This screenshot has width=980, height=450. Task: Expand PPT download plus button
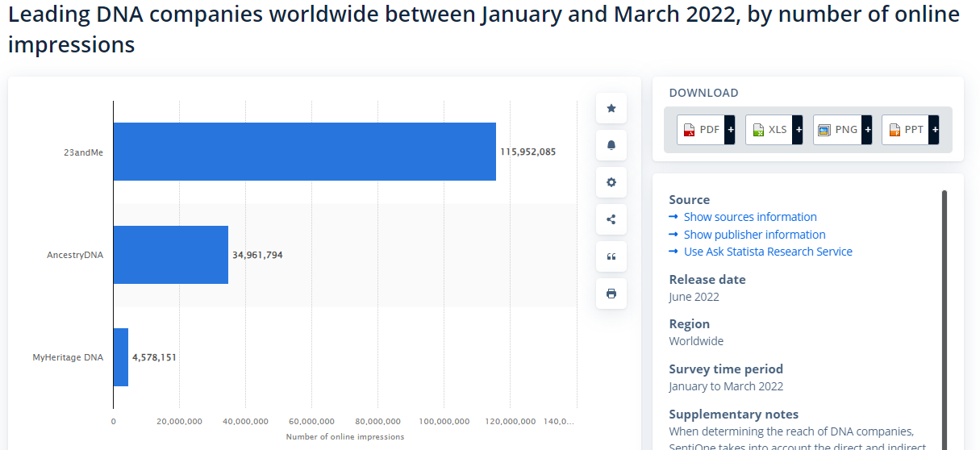[x=934, y=130]
